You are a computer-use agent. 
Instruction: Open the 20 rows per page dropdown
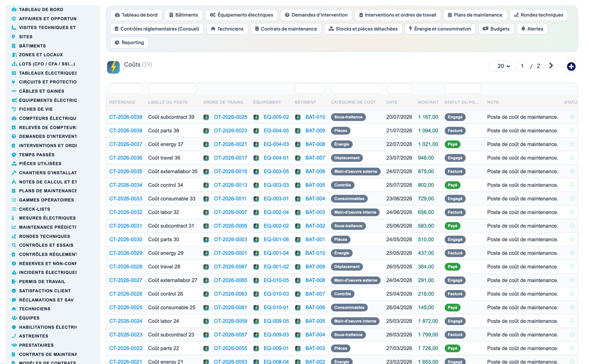[x=501, y=66]
